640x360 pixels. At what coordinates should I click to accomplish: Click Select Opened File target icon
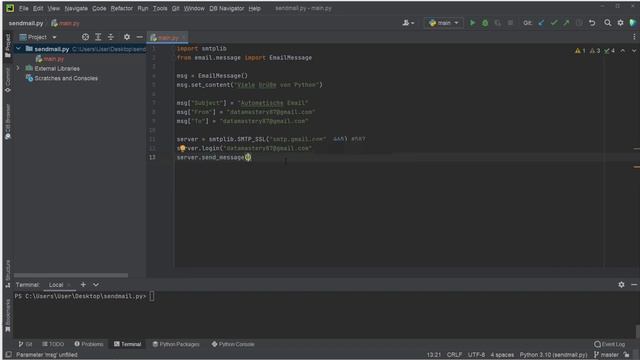(85, 37)
